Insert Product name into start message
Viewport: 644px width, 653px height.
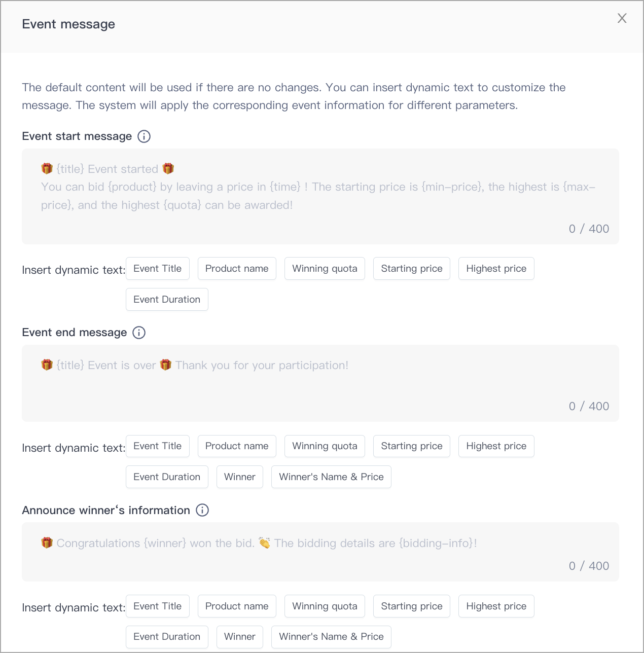[x=237, y=269]
